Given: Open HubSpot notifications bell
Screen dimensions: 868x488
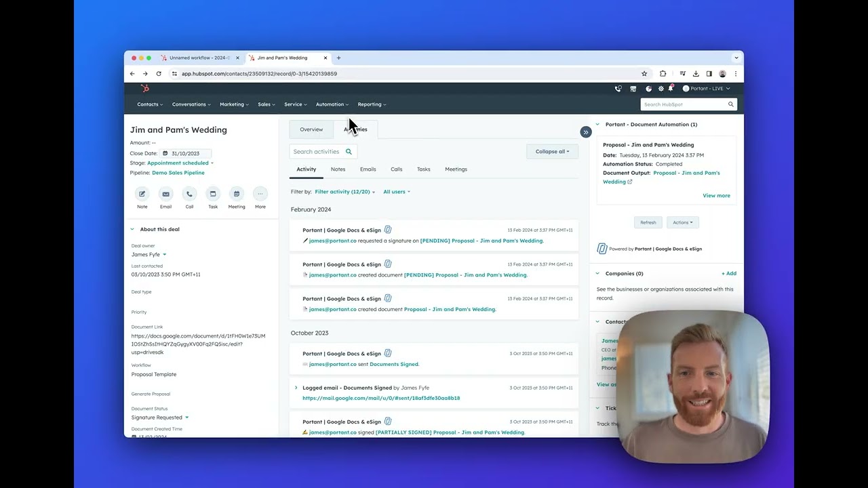Looking at the screenshot, I should tap(671, 88).
